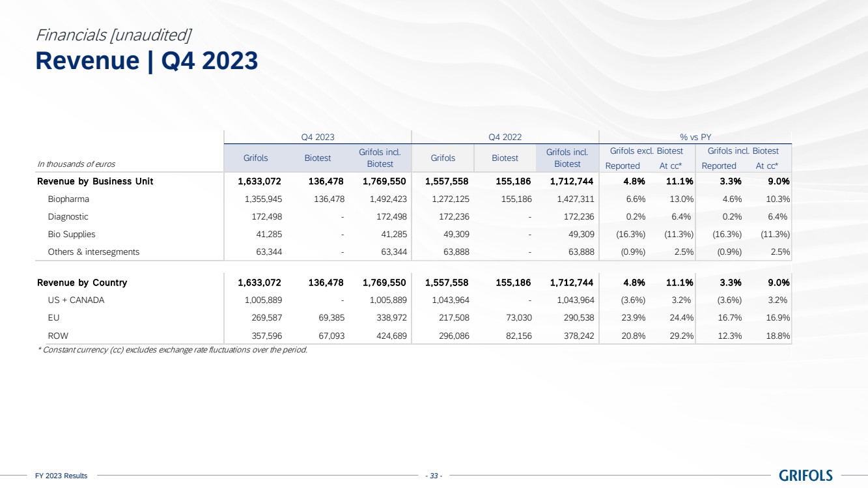Click the 'In thousands of euros' note

(76, 164)
